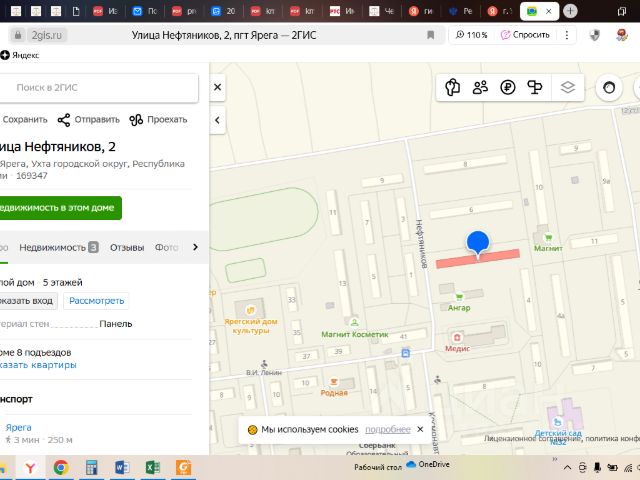
Task: Open the Ярега transport stop link
Action: (x=18, y=427)
